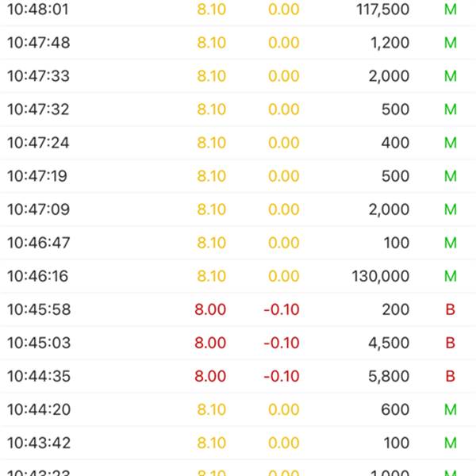Tap the green M marker at 10:46:16
476x476 pixels.
(x=451, y=276)
